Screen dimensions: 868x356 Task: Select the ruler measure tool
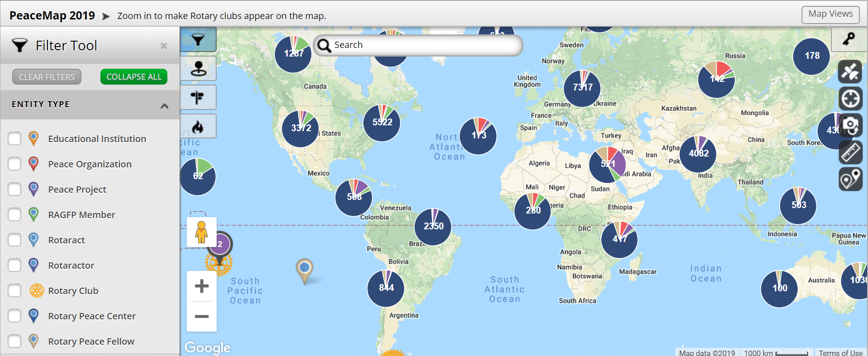tap(850, 152)
